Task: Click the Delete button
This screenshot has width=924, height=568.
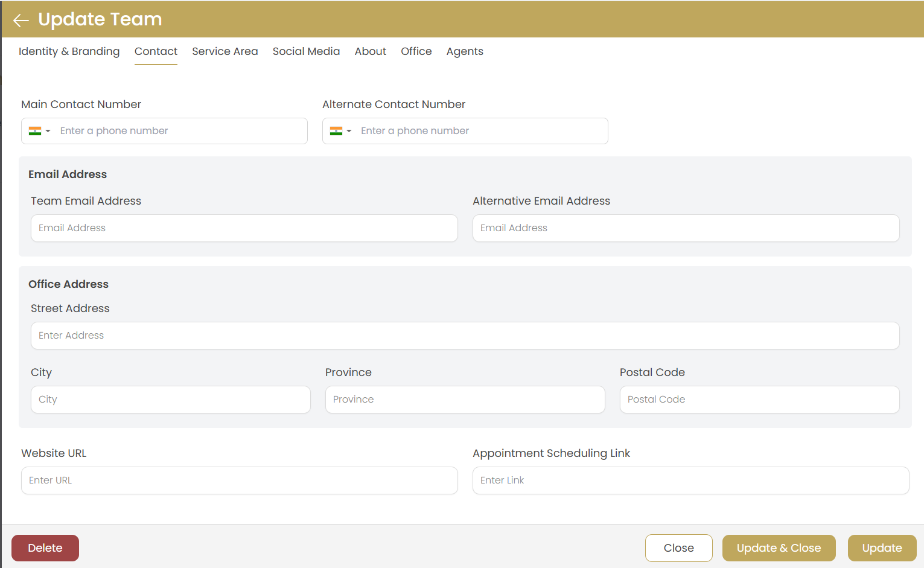Action: (x=45, y=547)
